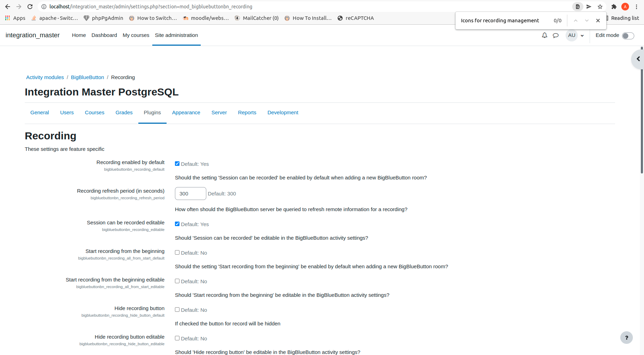Check Hide recording button editable

coord(177,338)
